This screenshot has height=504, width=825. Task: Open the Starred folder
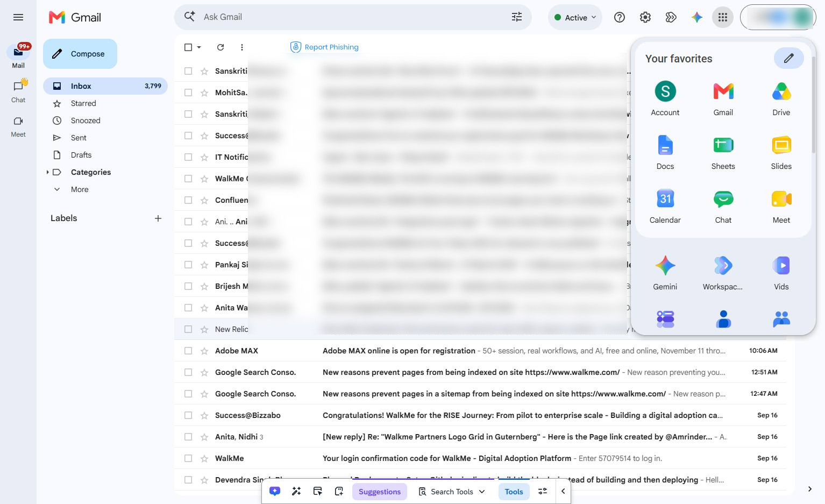click(83, 103)
